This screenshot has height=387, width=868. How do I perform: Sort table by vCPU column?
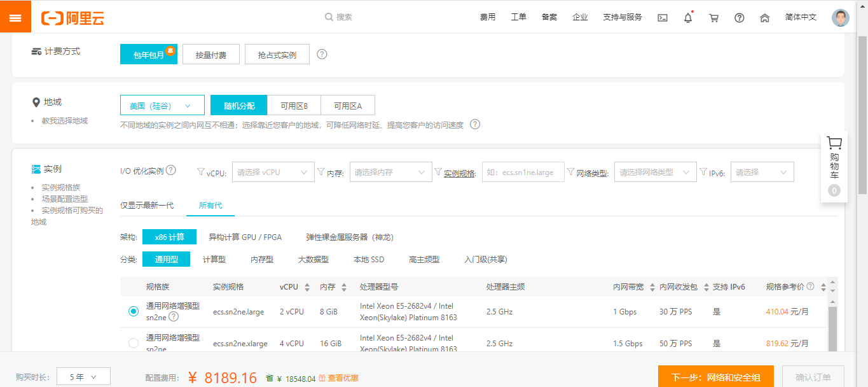click(x=307, y=287)
